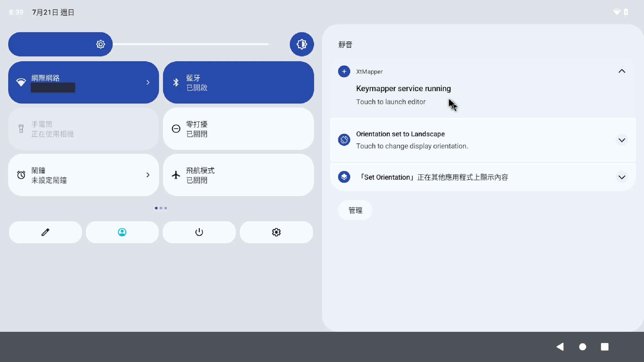The image size is (644, 362).
Task: Turn on the 飛航模式 airplane mode tile
Action: [x=238, y=175]
